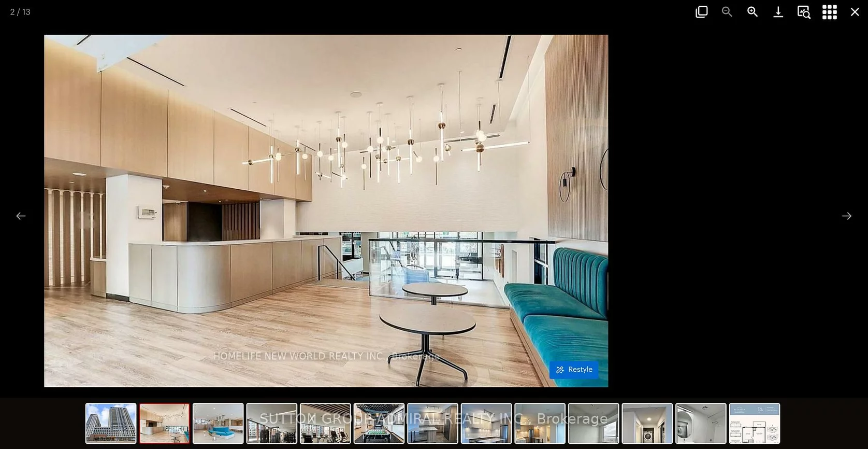Click the stacked-squares gallery icon
The height and width of the screenshot is (449, 868).
point(701,12)
